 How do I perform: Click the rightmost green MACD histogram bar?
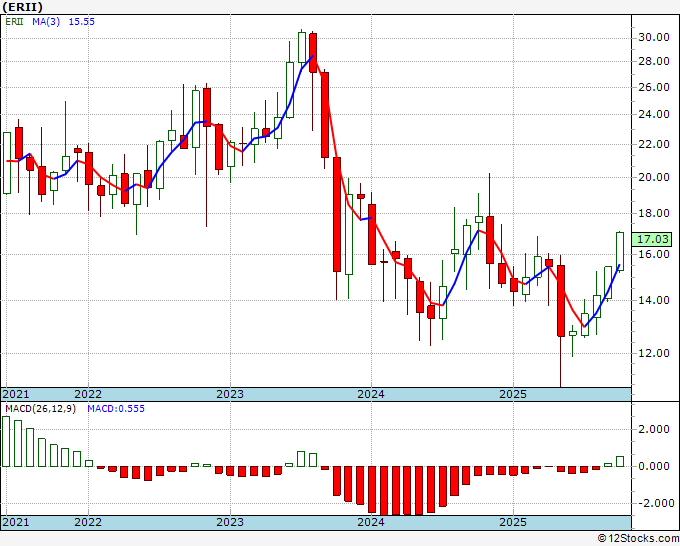pos(620,461)
